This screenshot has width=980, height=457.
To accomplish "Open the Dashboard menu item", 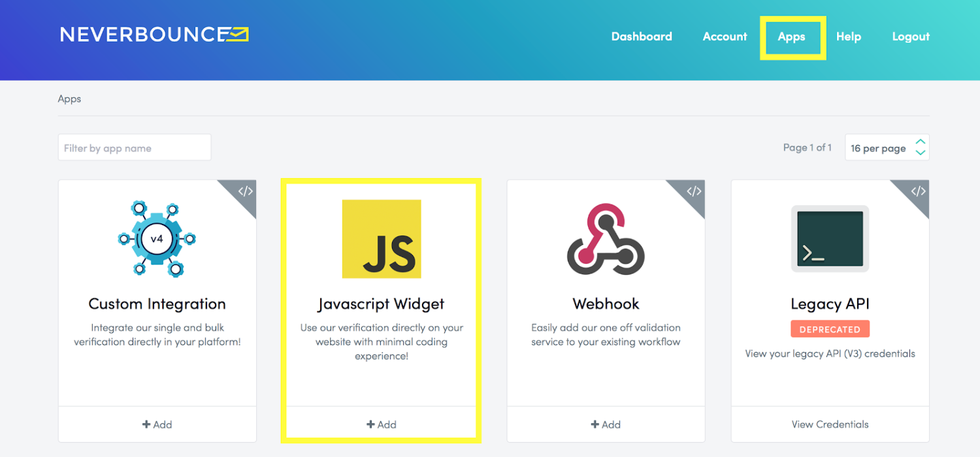I will point(642,37).
